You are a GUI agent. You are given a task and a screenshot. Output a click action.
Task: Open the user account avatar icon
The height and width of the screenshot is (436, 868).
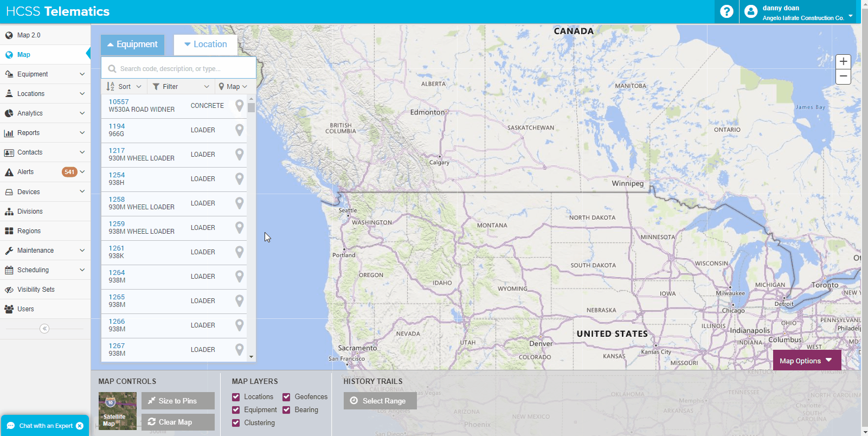tap(751, 11)
